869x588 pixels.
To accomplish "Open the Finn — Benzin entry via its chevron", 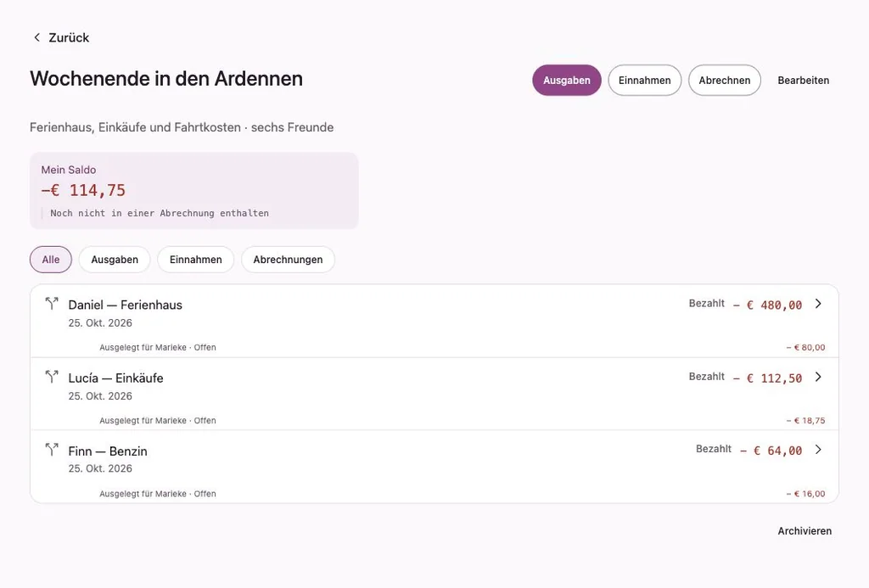I will tap(818, 450).
